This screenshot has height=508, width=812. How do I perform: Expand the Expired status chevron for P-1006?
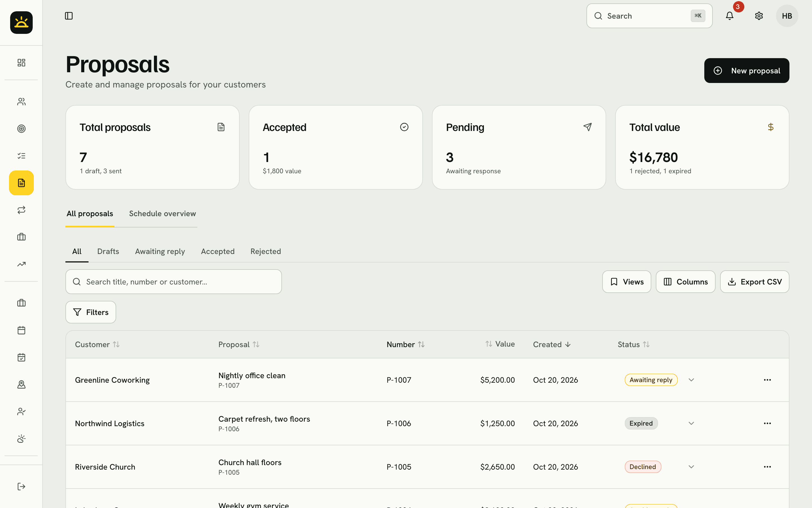(x=691, y=423)
